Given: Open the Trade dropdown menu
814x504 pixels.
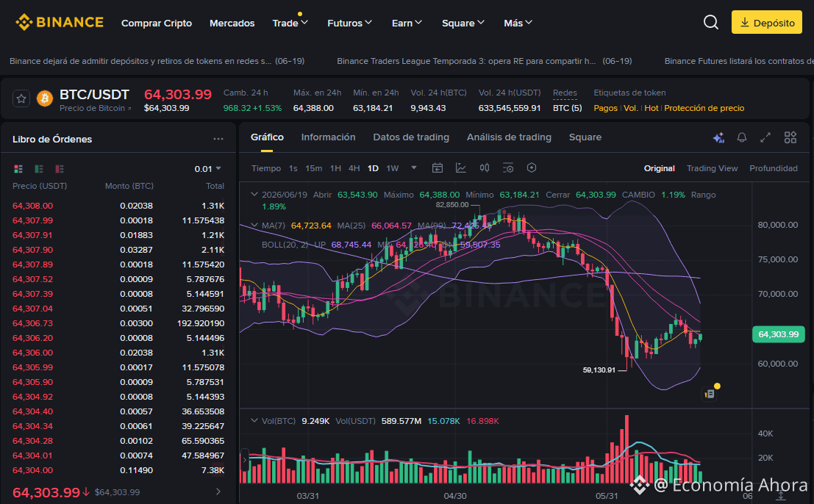Looking at the screenshot, I should pos(290,23).
